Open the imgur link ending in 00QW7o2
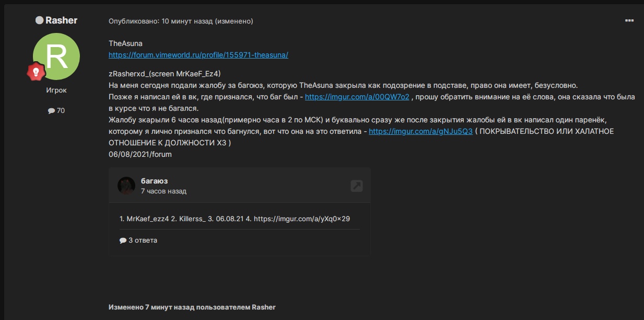 click(x=357, y=97)
